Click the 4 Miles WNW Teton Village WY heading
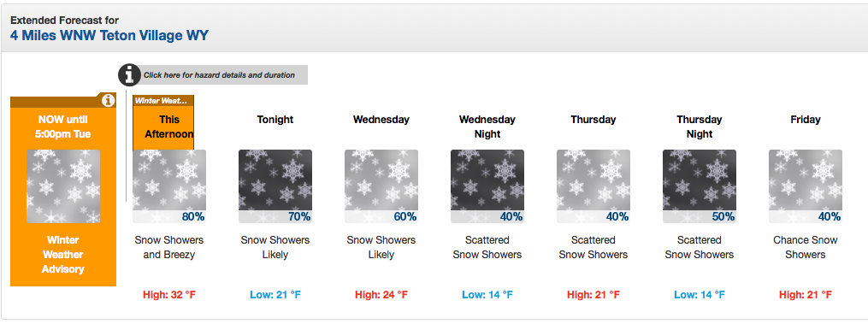 pos(109,36)
